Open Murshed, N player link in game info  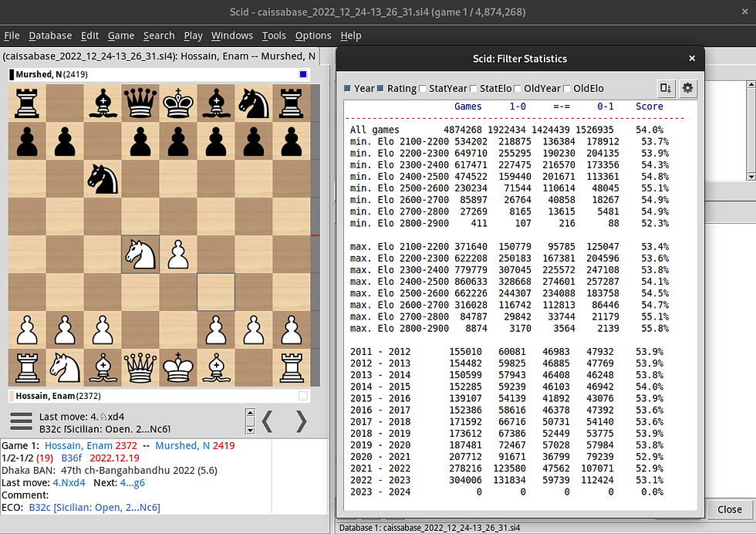click(182, 445)
